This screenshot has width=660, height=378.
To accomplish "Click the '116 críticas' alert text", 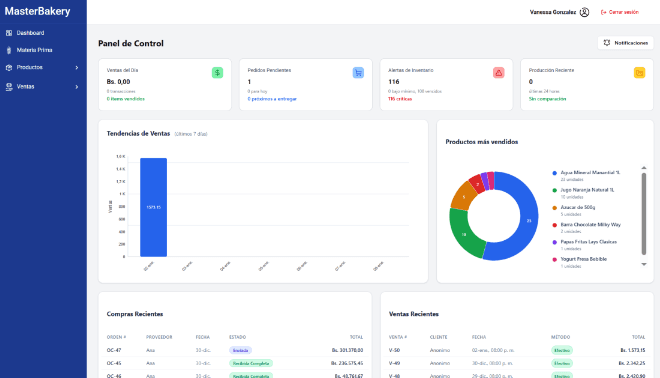I will click(x=400, y=99).
